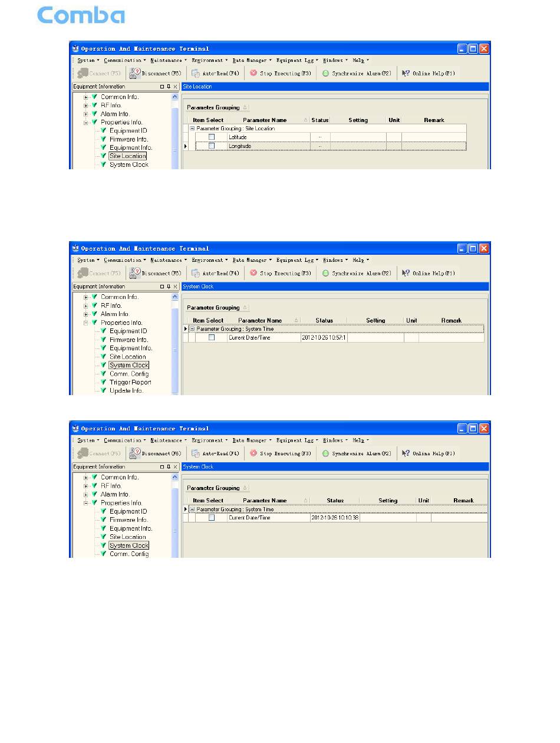Screen dimensions: 560x743
Task: Click Disconnect (F6) in the middle screenshot
Action: (x=156, y=274)
